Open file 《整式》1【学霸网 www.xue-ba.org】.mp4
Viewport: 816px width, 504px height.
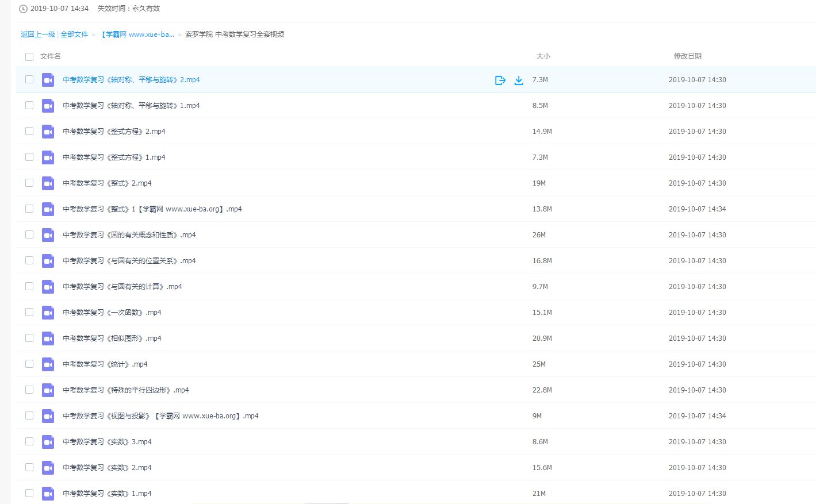(x=152, y=209)
